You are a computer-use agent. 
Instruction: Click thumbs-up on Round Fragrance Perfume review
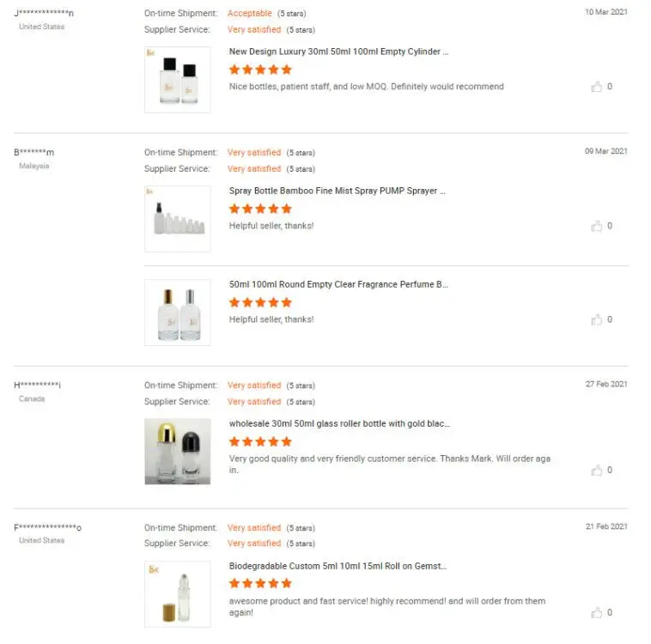(x=597, y=319)
